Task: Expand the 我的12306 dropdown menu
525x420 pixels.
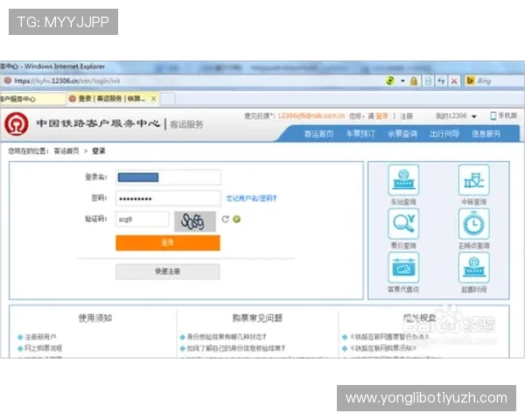Action: coord(474,116)
